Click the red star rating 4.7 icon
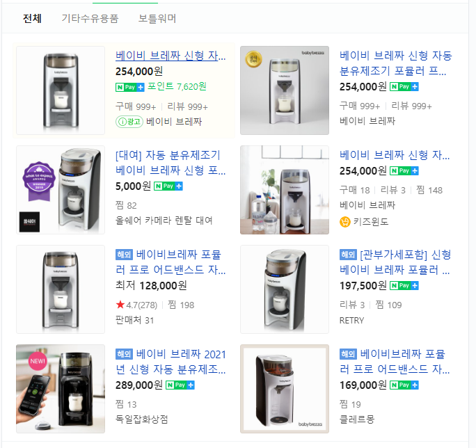The width and height of the screenshot is (476, 448). (120, 305)
